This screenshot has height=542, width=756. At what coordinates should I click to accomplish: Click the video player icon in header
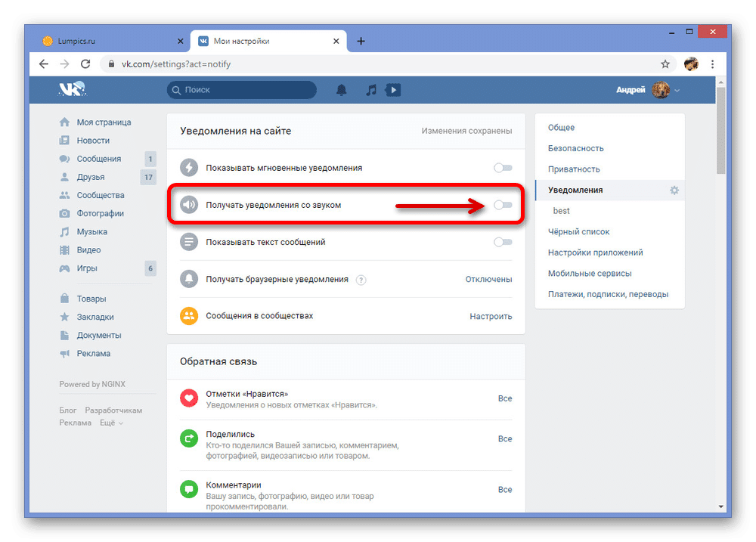coord(392,91)
